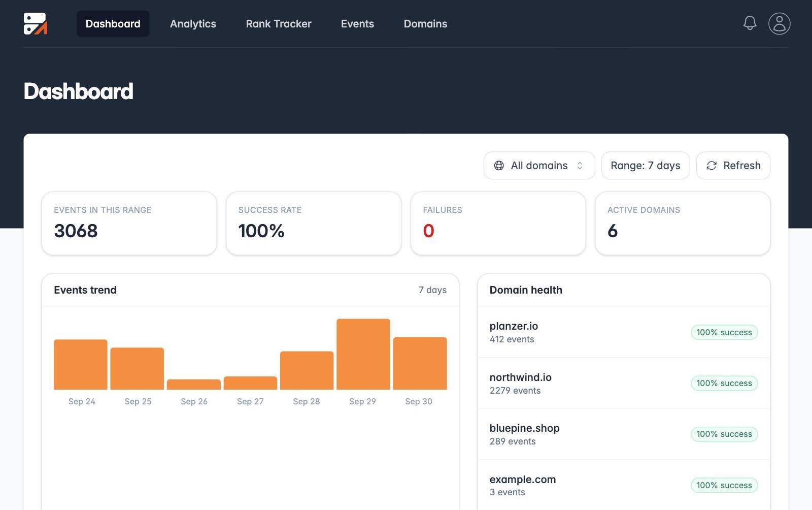The width and height of the screenshot is (812, 510).
Task: Click the example.com domain name
Action: pos(522,480)
